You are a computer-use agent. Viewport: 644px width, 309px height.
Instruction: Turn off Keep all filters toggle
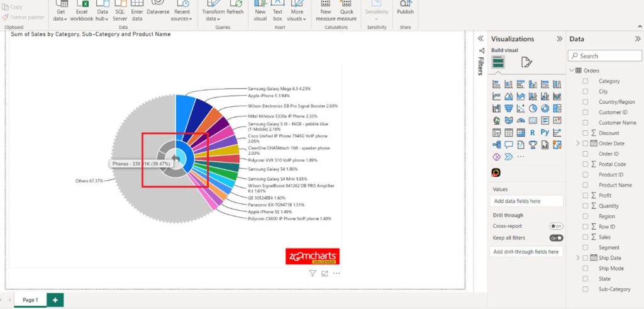tap(557, 238)
